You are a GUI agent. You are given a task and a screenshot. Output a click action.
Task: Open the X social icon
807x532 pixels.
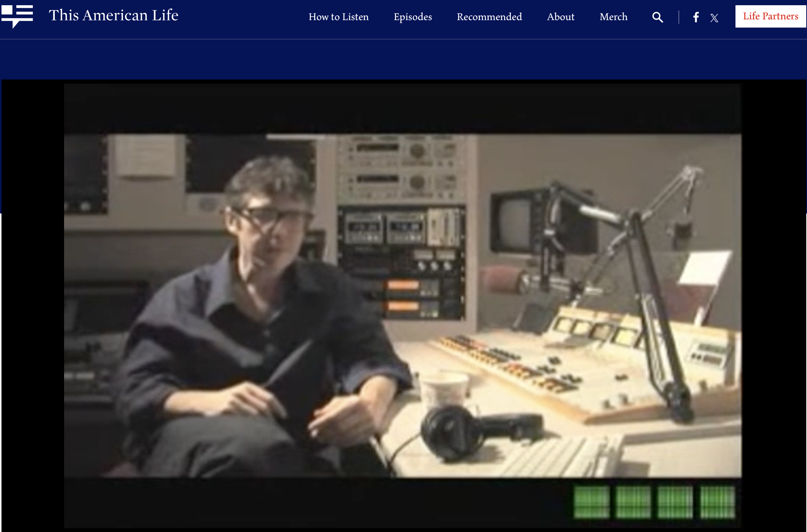714,18
